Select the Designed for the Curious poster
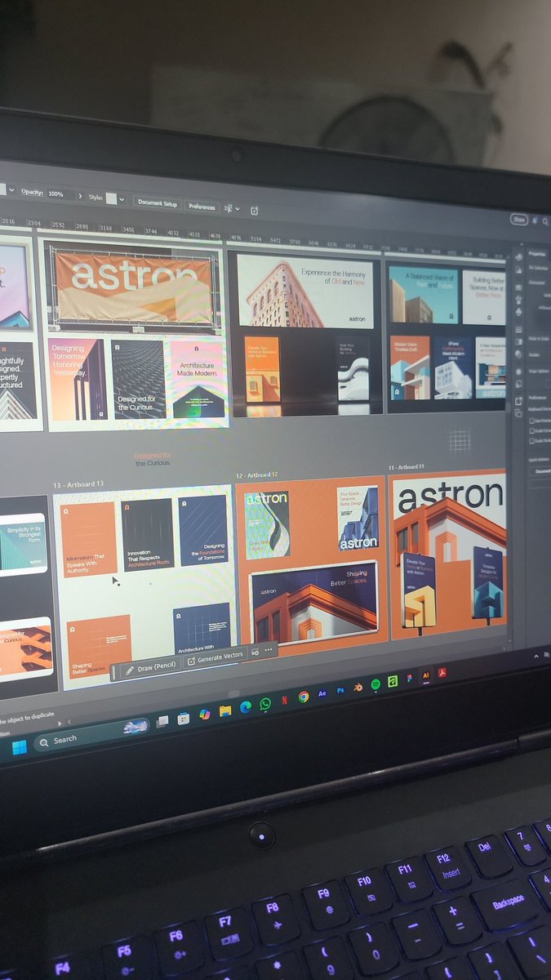 (x=138, y=381)
